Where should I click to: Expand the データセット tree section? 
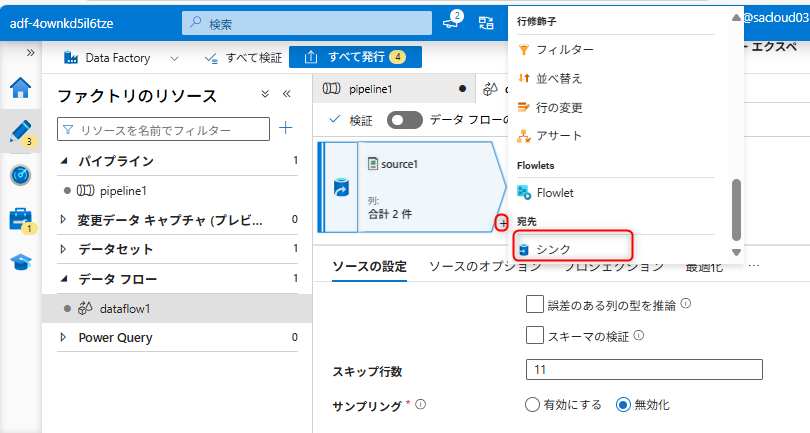click(x=64, y=249)
